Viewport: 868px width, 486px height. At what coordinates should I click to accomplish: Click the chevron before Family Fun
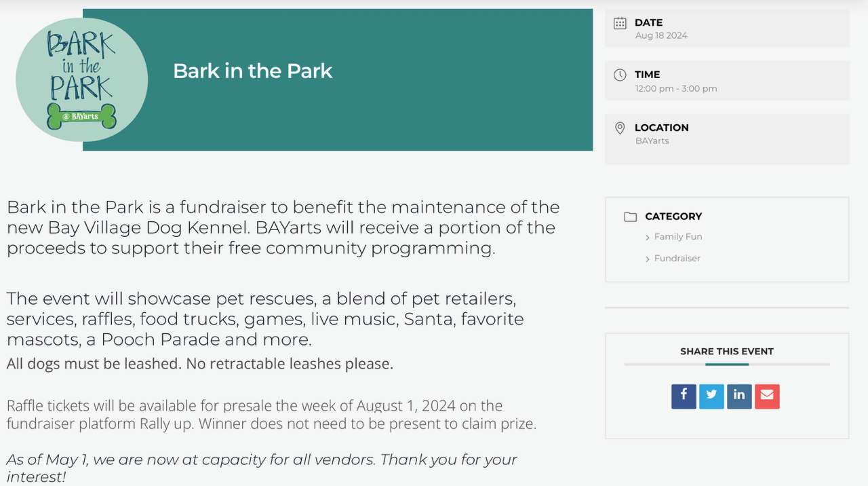(x=648, y=238)
